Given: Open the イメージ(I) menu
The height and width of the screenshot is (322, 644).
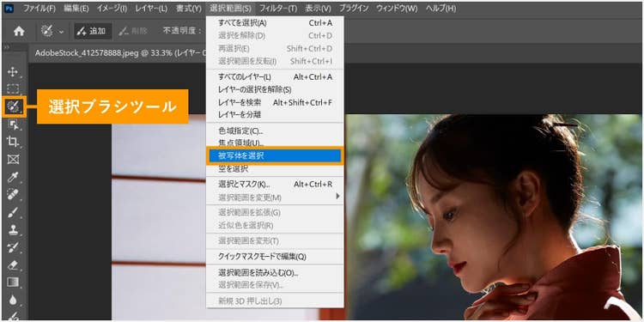Looking at the screenshot, I should coord(112,9).
